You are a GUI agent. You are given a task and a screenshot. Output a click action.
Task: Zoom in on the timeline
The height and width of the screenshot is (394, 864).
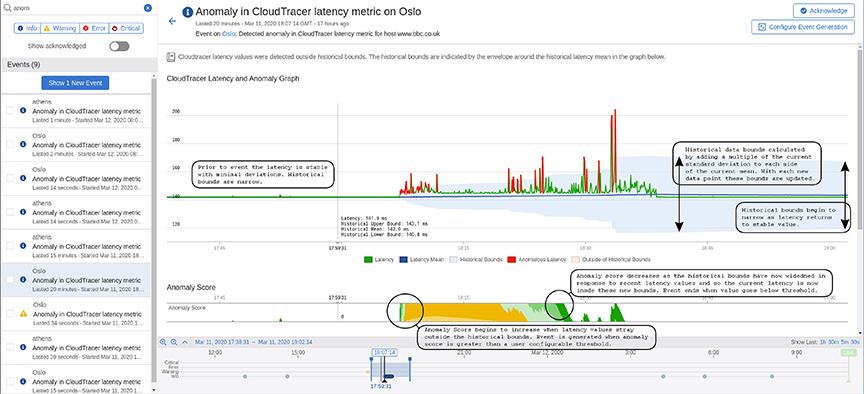click(163, 342)
